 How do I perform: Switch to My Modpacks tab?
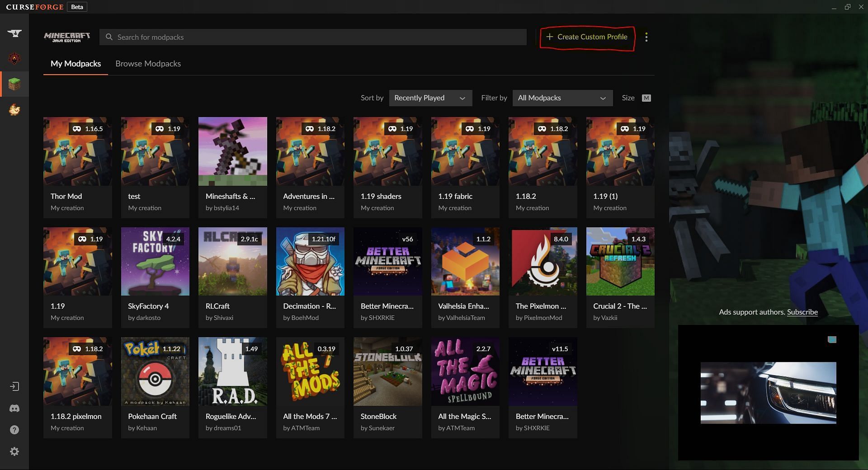click(75, 64)
